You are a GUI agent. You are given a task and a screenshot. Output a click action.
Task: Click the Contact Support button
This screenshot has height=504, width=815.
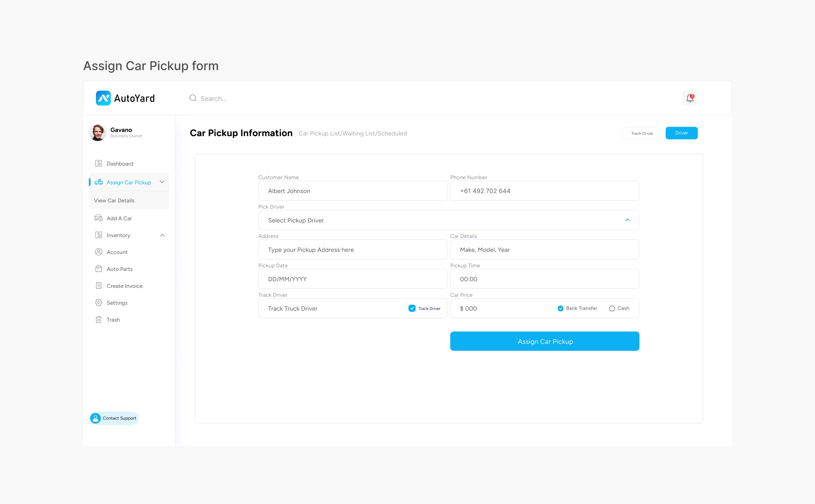coord(114,418)
